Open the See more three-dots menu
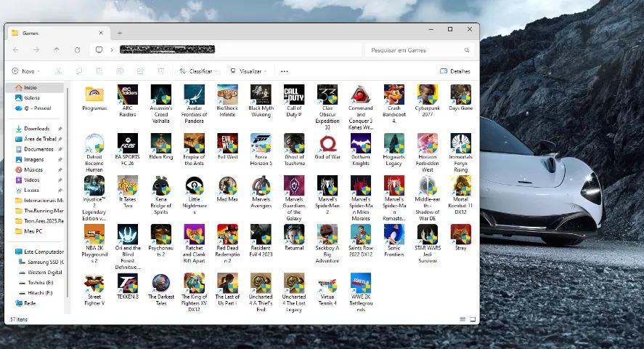The image size is (644, 349). tap(284, 71)
